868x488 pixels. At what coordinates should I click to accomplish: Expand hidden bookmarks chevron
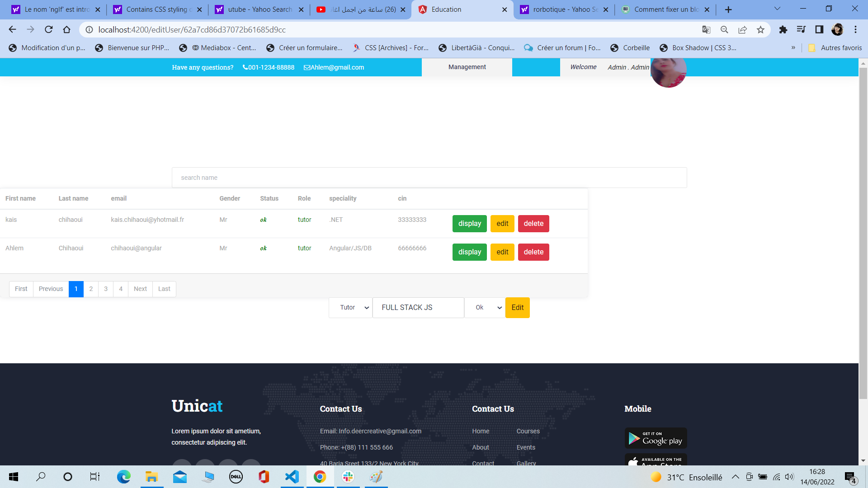point(793,48)
